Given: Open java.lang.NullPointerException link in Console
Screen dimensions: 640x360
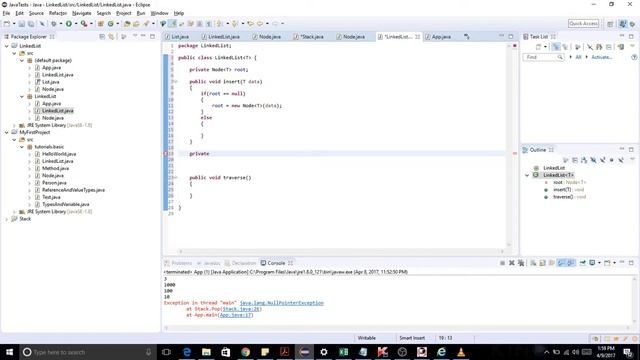Looking at the screenshot, I should (x=282, y=303).
